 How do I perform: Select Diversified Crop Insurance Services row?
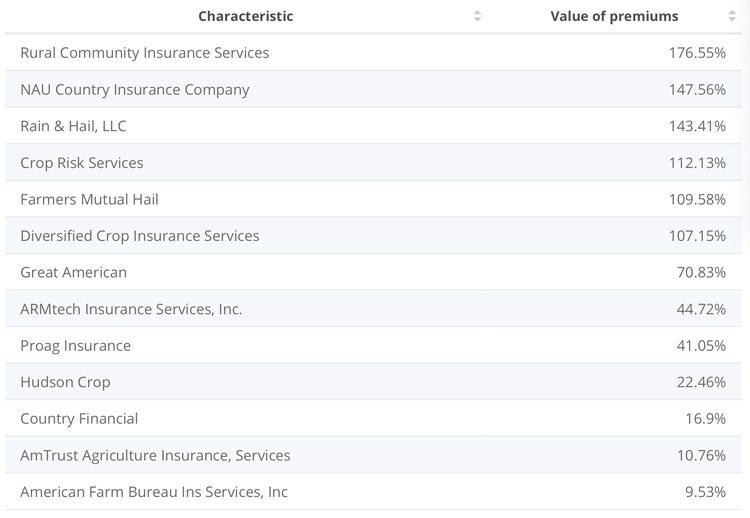click(x=140, y=236)
